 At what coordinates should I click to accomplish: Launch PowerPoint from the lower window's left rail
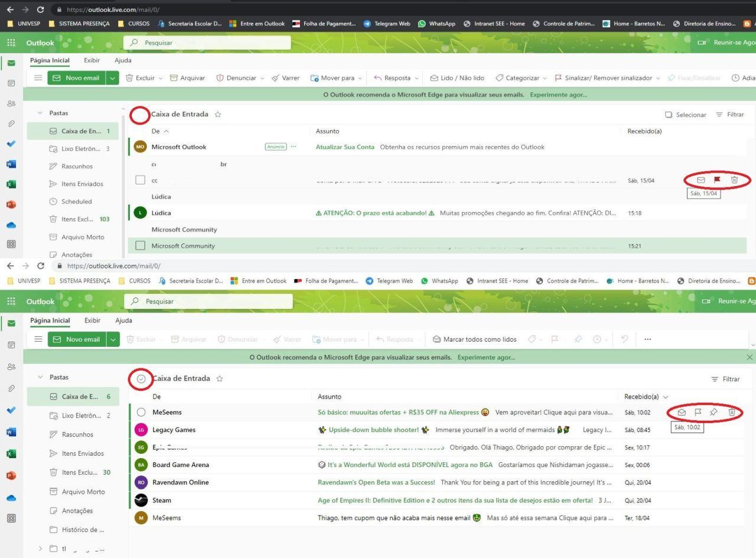[x=11, y=475]
